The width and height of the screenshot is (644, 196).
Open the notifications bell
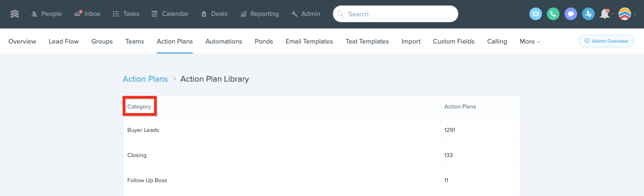pos(605,14)
